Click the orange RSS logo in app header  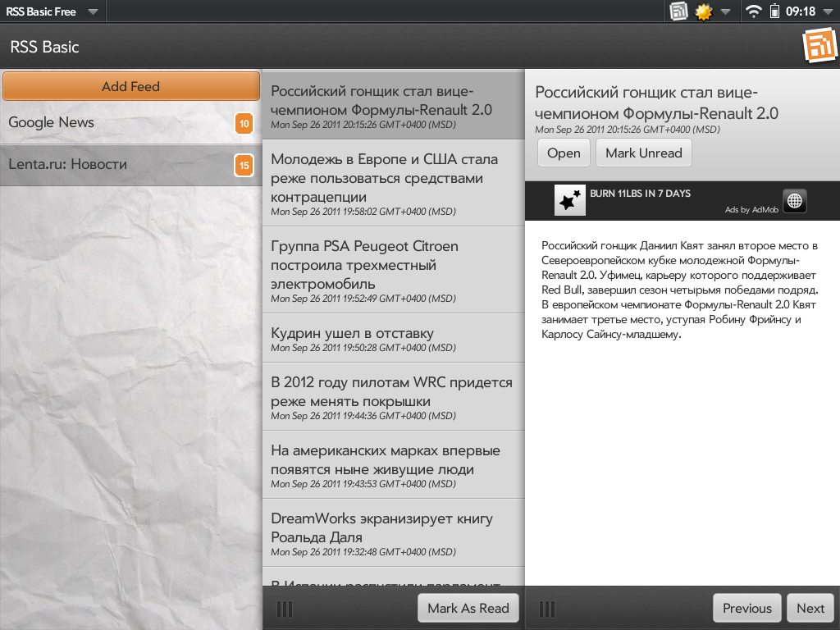(818, 46)
